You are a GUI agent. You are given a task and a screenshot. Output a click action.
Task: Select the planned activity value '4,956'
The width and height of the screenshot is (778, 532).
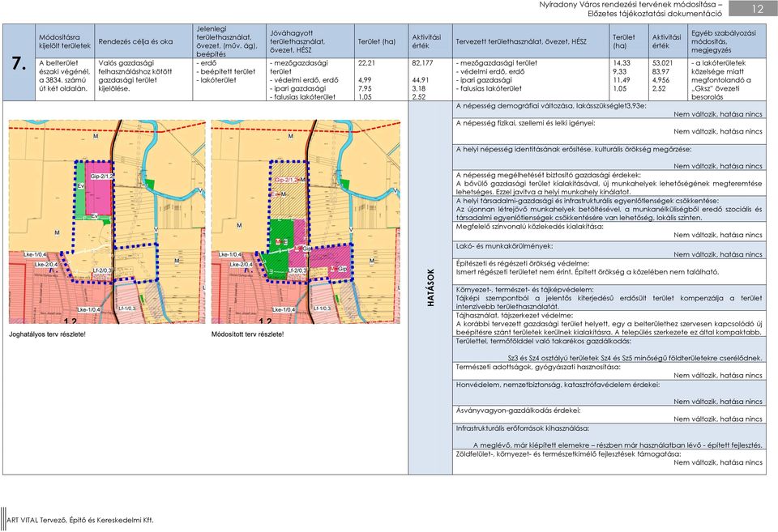tap(661, 80)
